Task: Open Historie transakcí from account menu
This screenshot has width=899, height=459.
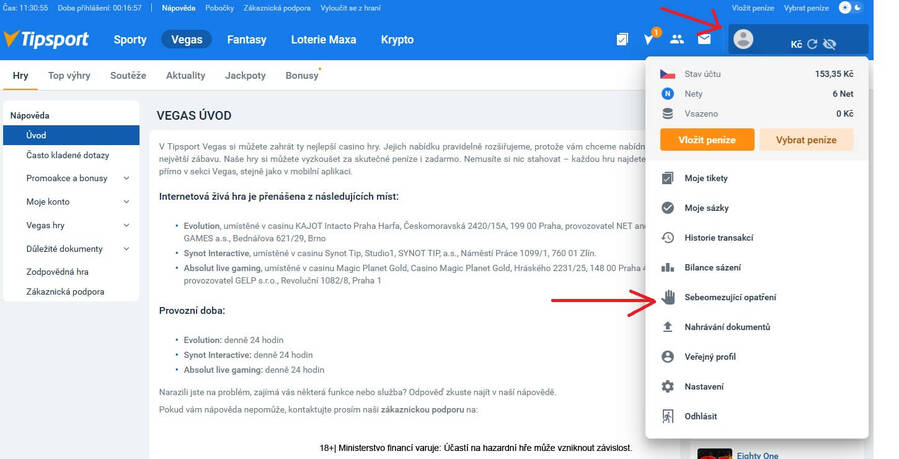Action: [x=718, y=238]
